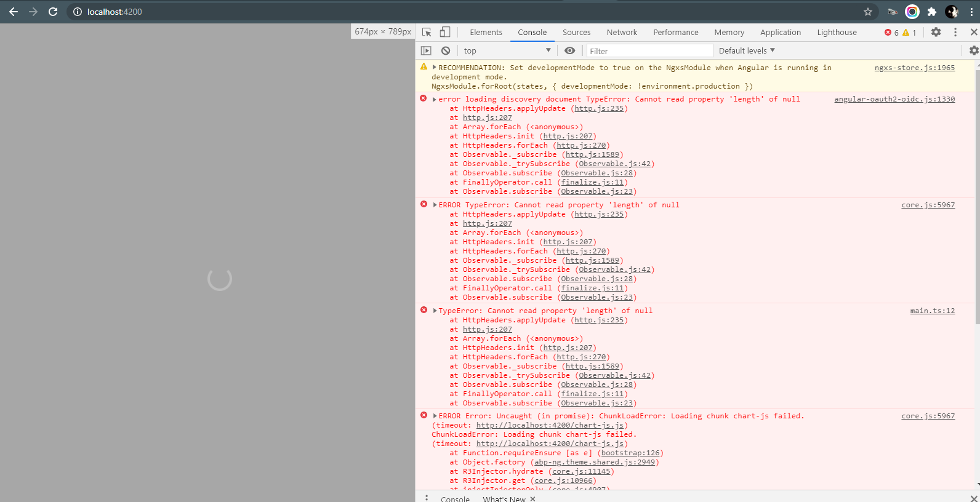Bookmark this page with star icon
Screen dimensions: 980x502
pos(868,12)
